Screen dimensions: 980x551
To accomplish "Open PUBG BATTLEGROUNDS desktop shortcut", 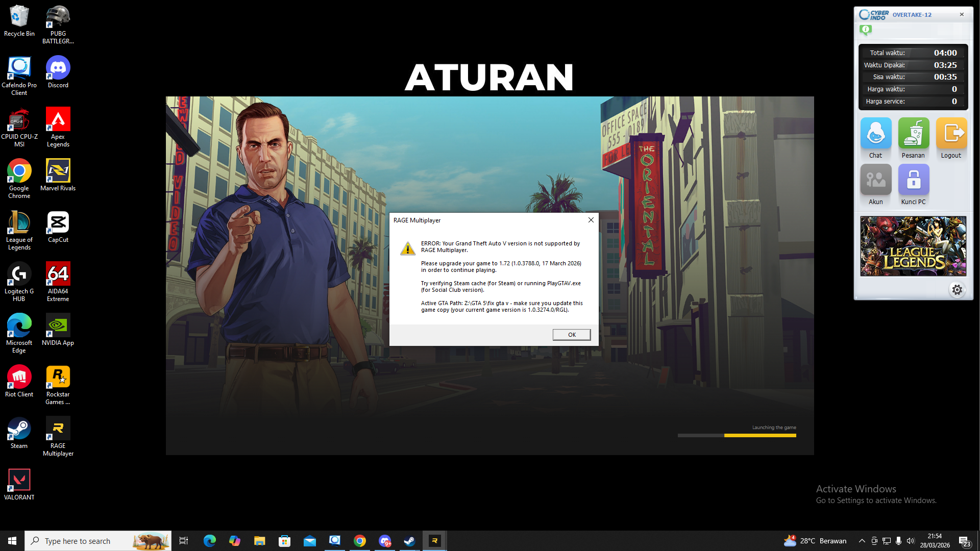I will [58, 24].
